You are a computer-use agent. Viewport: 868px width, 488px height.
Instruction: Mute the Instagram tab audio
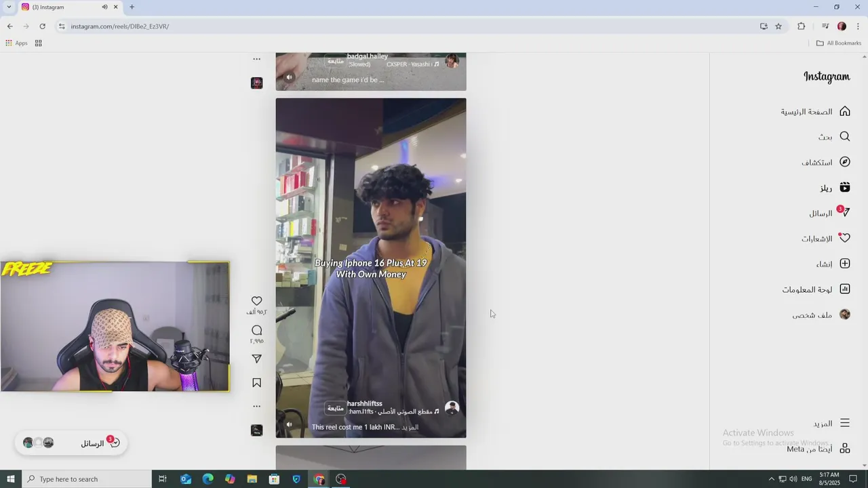(x=104, y=7)
